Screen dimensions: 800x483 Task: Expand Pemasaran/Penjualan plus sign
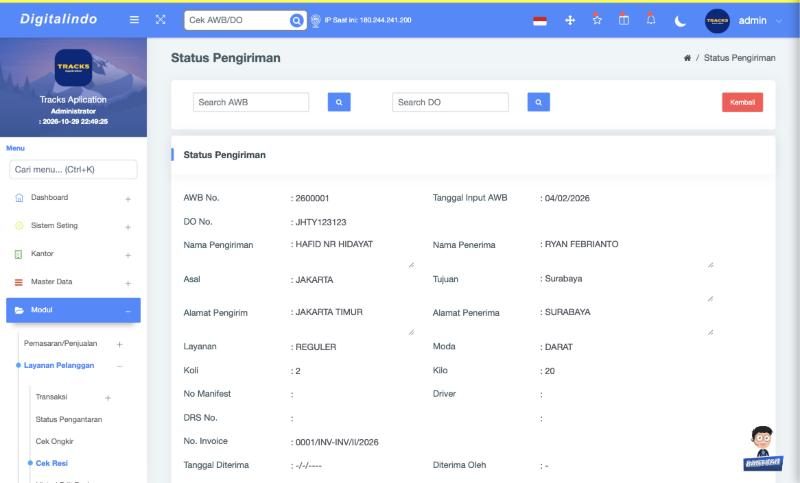tap(119, 345)
